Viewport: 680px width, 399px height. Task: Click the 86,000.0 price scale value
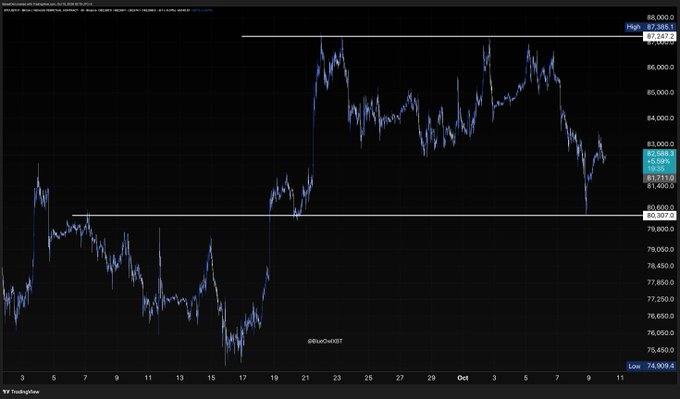[660, 67]
